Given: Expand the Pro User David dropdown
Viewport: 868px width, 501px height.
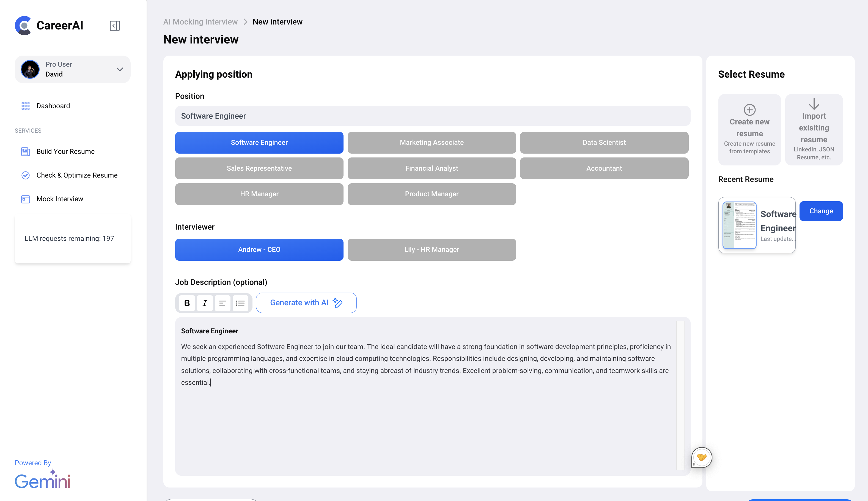Looking at the screenshot, I should 120,69.
